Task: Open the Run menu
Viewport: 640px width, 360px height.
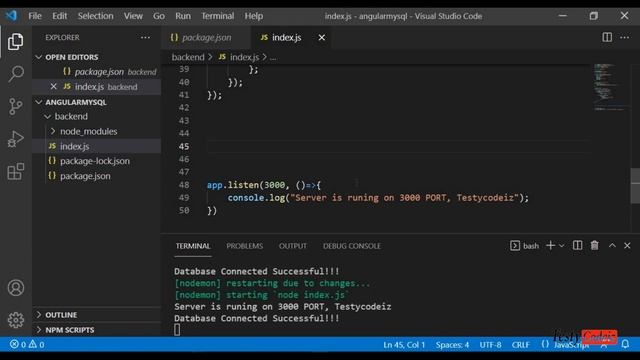Action: [x=183, y=16]
